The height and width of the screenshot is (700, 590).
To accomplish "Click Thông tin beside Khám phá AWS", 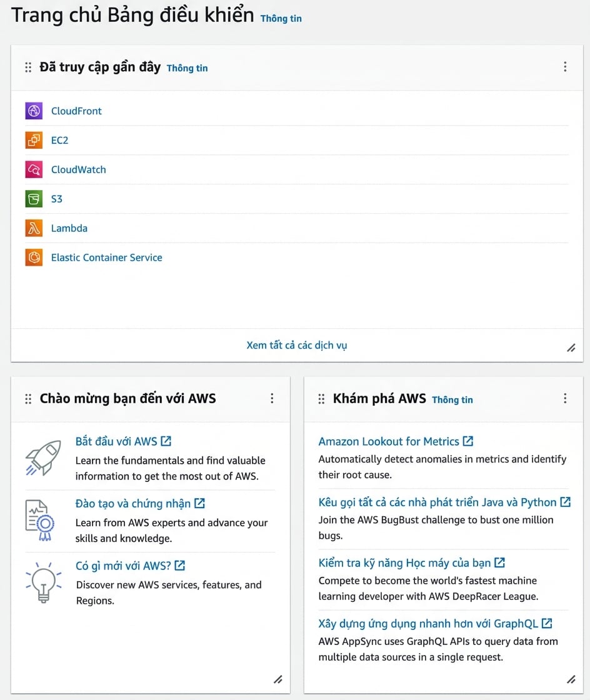I will click(x=452, y=399).
